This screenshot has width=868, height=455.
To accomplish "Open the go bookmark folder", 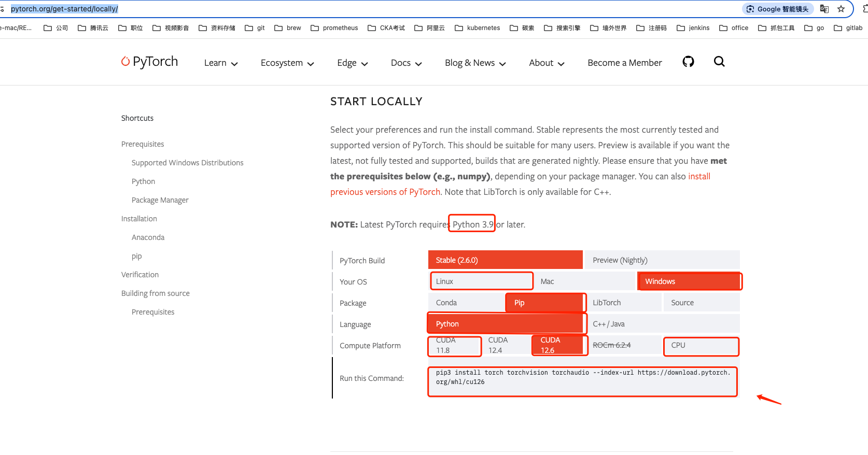I will pyautogui.click(x=814, y=28).
